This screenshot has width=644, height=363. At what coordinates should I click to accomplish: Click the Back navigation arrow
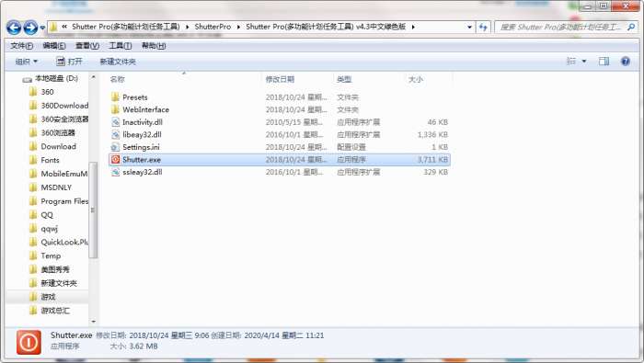click(x=14, y=28)
